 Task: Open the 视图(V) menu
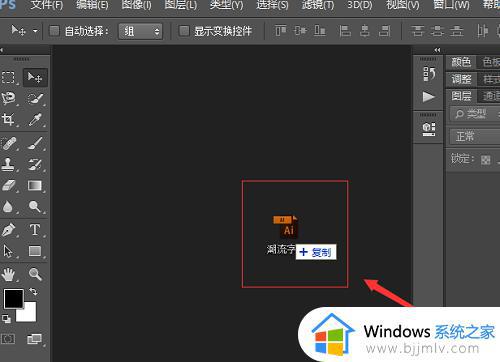point(403,5)
